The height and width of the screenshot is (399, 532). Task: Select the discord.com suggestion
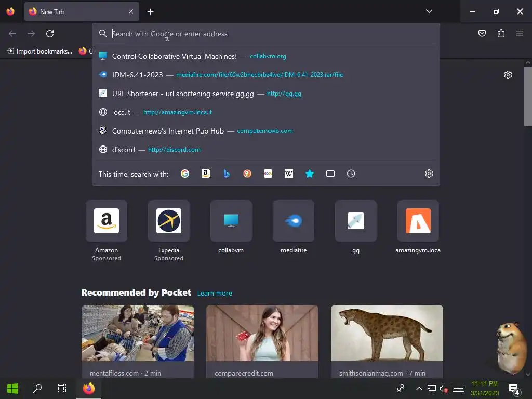(x=266, y=149)
